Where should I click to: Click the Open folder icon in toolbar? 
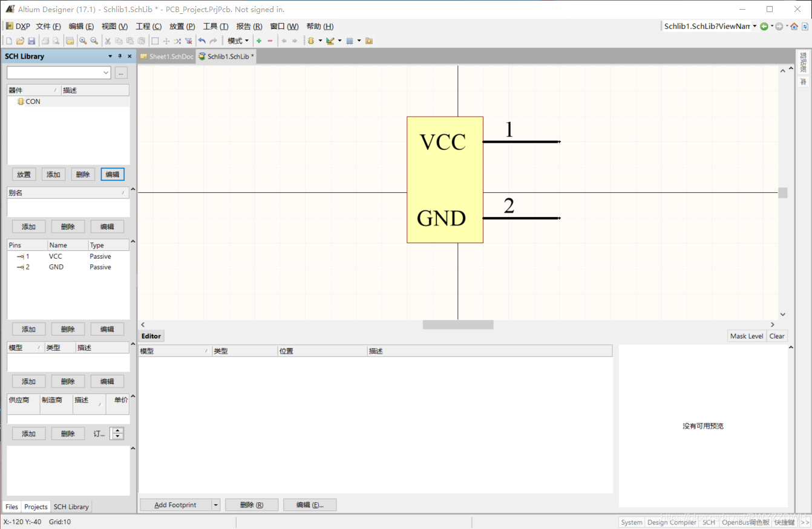coord(20,41)
